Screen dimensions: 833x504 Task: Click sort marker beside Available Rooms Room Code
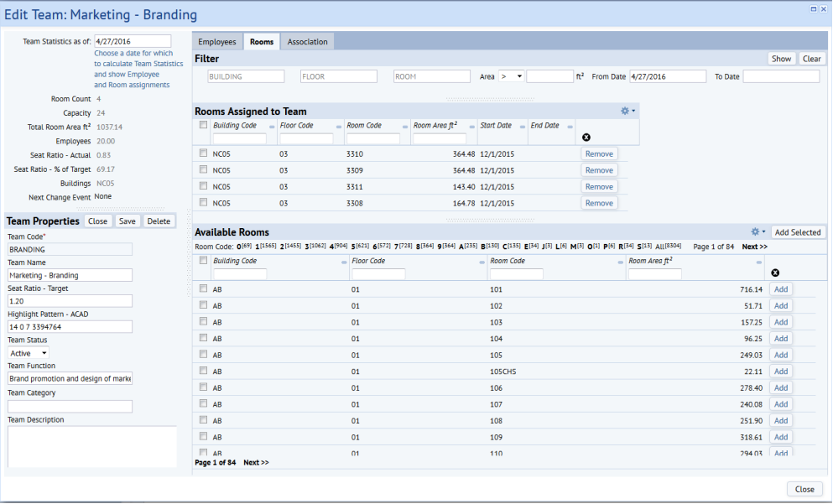[620, 262]
